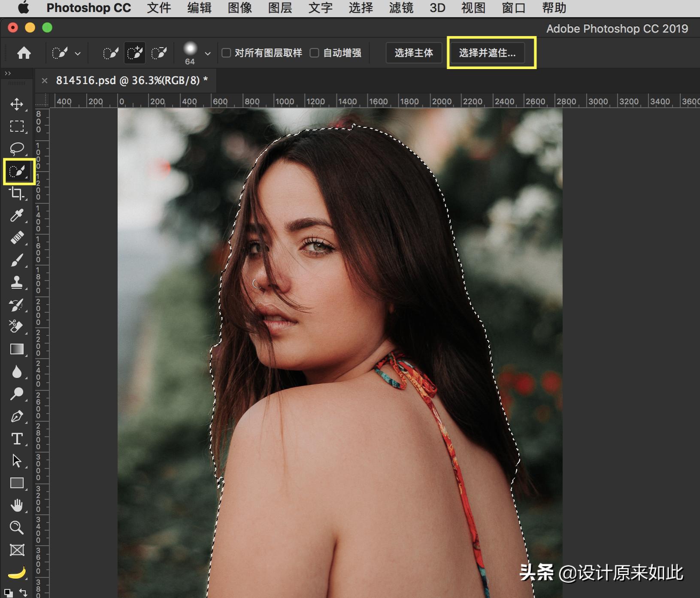Viewport: 700px width, 598px height.
Task: Select the Lasso tool
Action: [17, 148]
